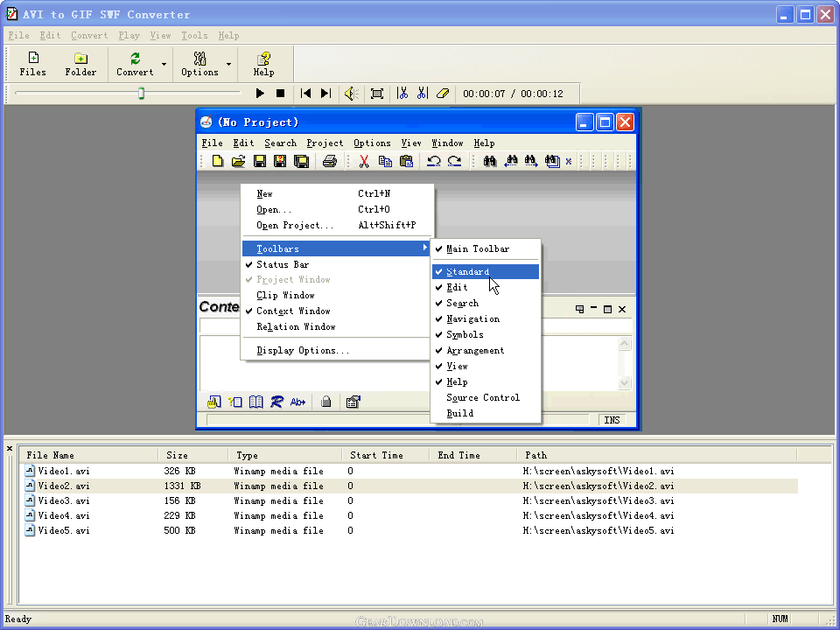Clear cut points with eraser icon
This screenshot has height=630, width=840.
(x=443, y=94)
